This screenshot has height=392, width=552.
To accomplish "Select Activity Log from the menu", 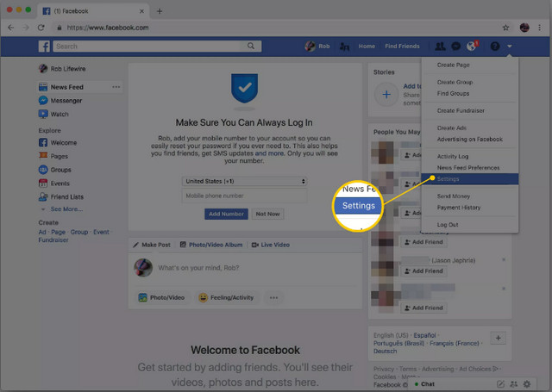I will click(x=452, y=157).
